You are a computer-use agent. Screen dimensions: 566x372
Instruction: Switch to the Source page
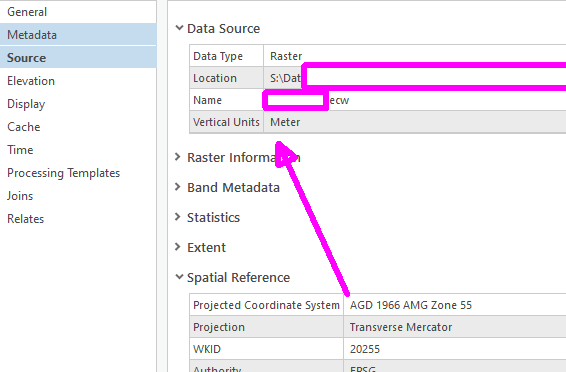tap(26, 58)
